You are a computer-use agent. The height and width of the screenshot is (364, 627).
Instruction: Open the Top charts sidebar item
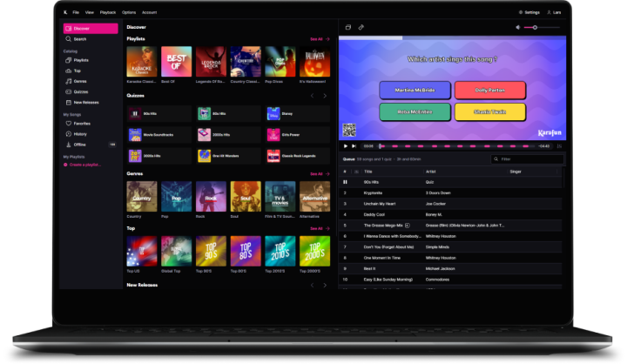(x=73, y=71)
